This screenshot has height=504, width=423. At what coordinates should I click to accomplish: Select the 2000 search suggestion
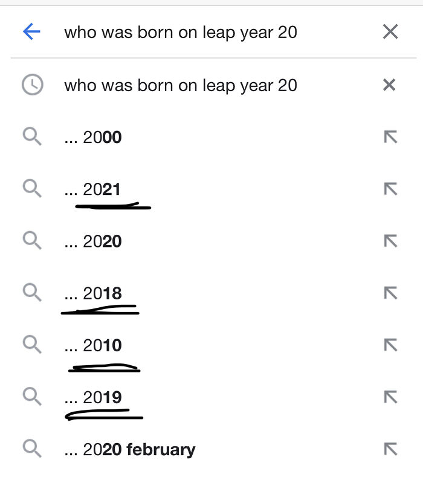pos(94,137)
